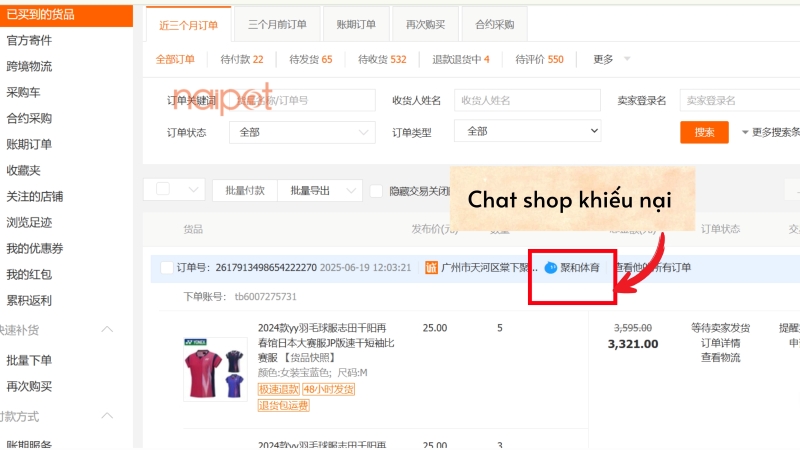Switch to 三个月前订单 tab
The width and height of the screenshot is (800, 450).
click(277, 24)
